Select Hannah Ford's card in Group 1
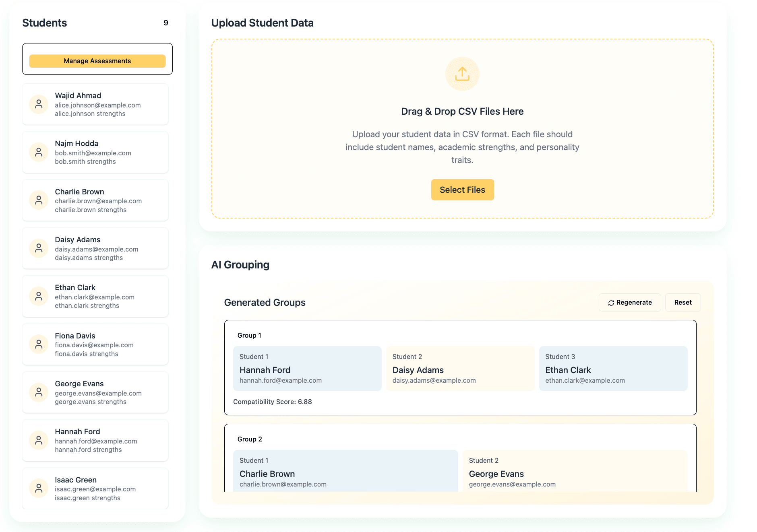Image resolution: width=757 pixels, height=532 pixels. tap(307, 368)
